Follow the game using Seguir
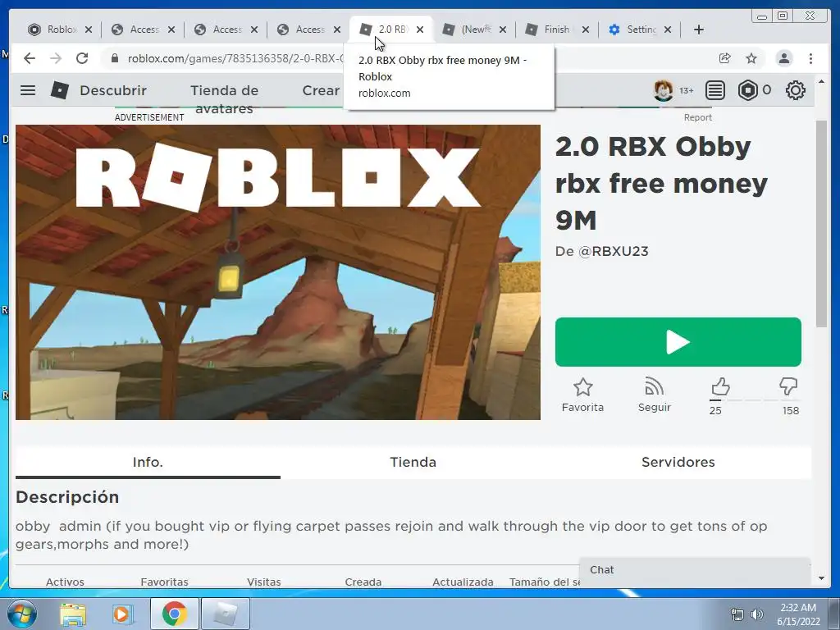 pos(654,395)
